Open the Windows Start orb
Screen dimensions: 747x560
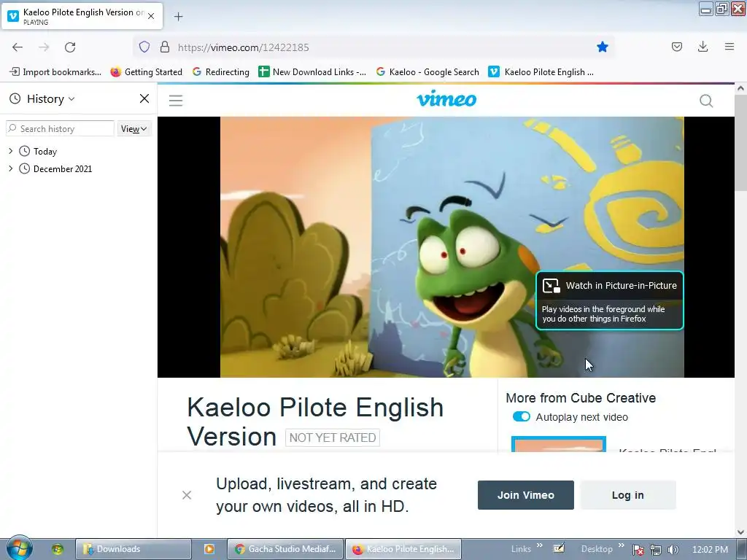click(19, 548)
